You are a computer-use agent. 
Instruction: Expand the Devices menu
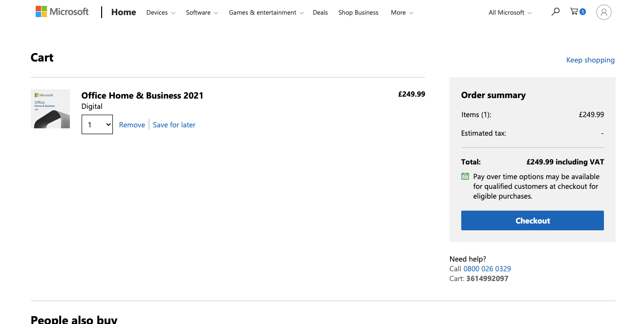coord(161,13)
